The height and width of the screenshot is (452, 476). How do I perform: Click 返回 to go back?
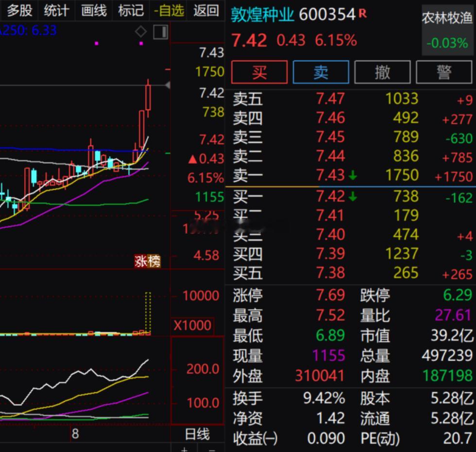[206, 11]
